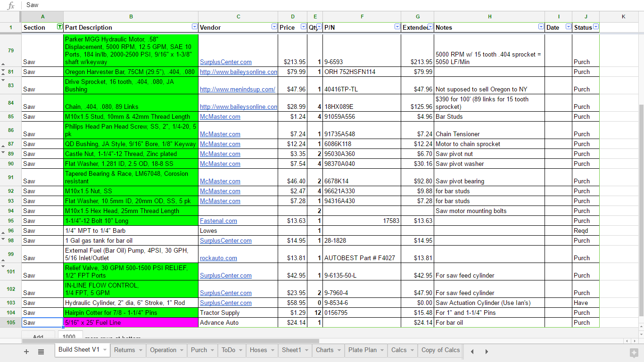Select row 95 header

click(x=10, y=221)
